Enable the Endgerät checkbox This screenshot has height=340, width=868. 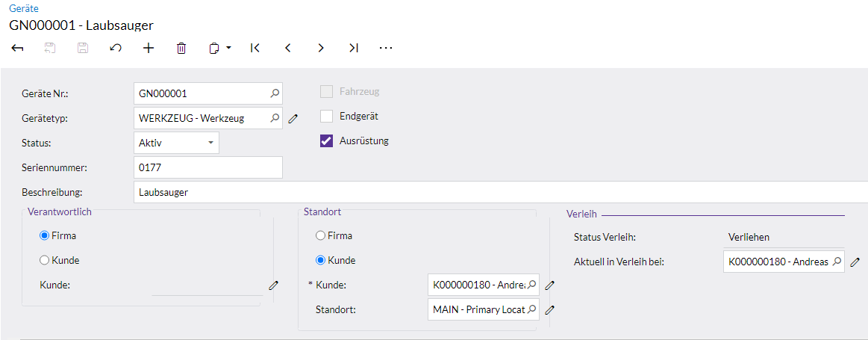click(x=326, y=116)
